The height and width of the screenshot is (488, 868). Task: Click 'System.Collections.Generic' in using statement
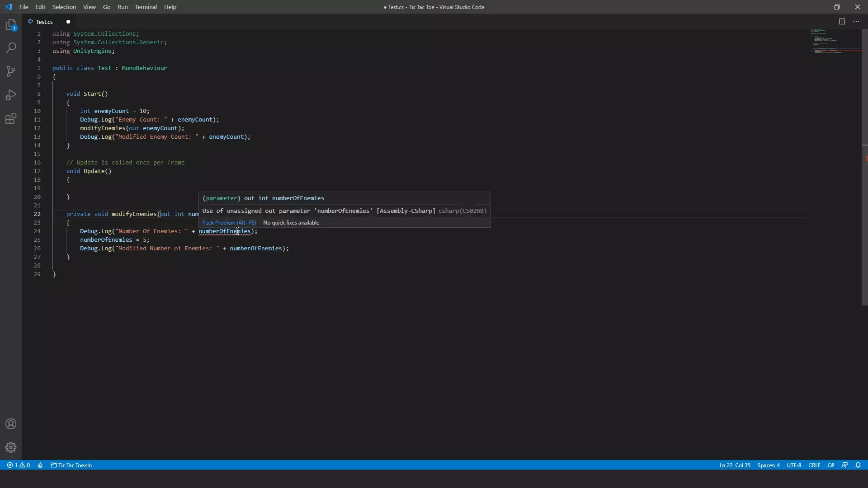point(118,42)
